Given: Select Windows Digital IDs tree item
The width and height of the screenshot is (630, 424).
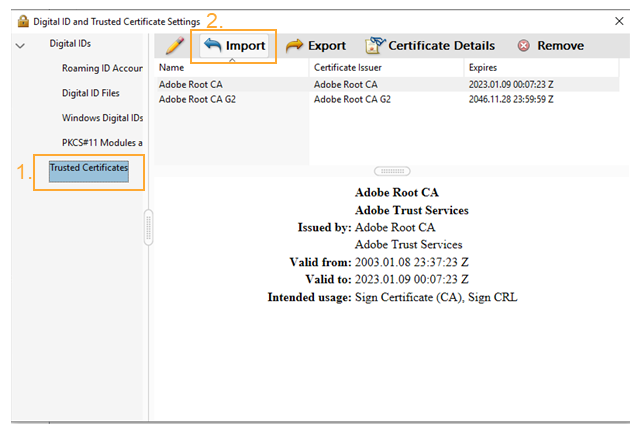Looking at the screenshot, I should tap(102, 118).
